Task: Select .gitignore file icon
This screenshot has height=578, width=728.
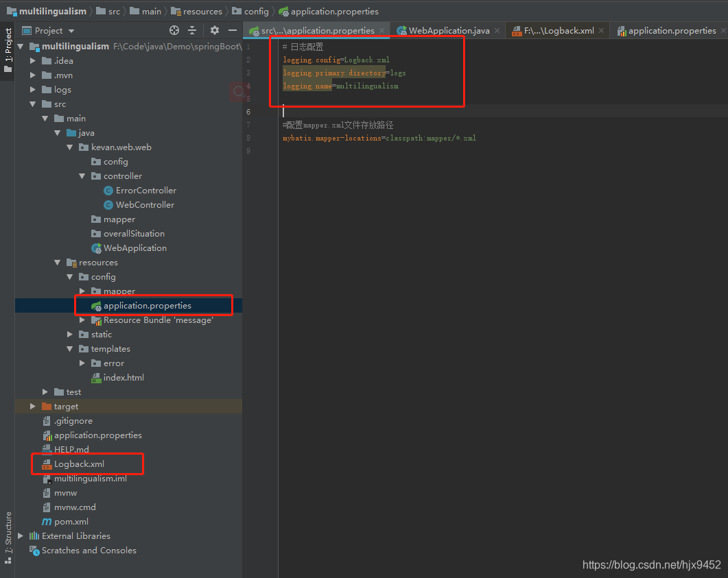Action: [x=47, y=421]
